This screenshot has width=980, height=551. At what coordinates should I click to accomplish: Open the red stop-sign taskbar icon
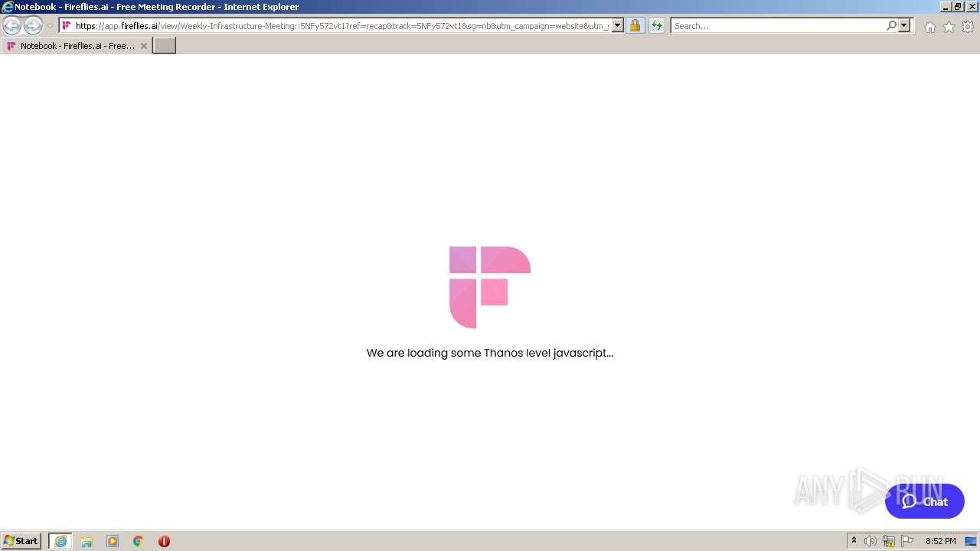click(164, 541)
